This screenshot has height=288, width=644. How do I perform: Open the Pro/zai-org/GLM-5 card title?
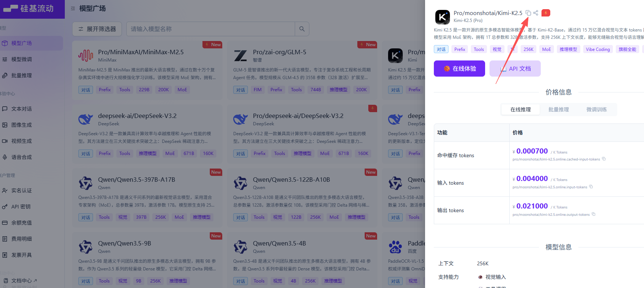279,52
